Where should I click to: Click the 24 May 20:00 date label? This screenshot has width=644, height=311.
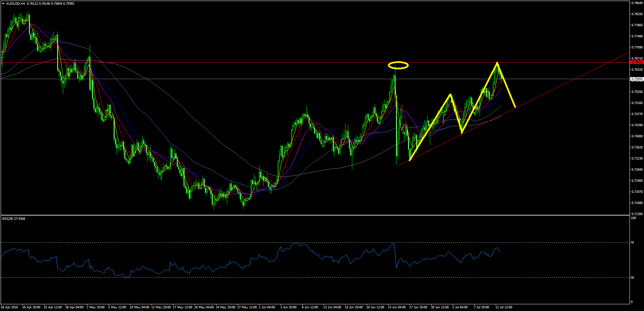226,307
